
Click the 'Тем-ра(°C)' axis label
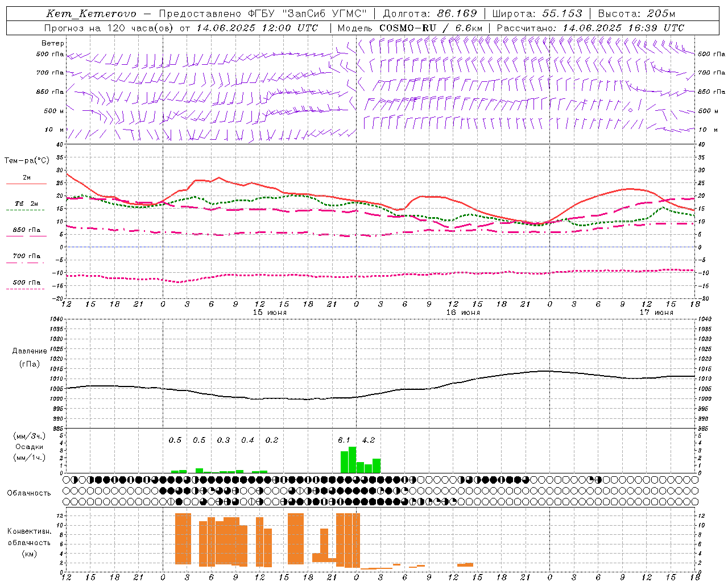27,161
